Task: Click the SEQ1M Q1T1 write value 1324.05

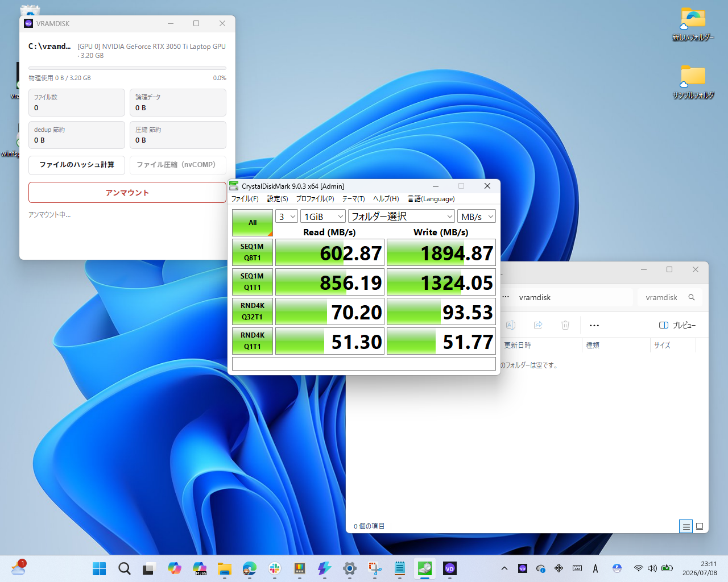Action: click(x=441, y=282)
